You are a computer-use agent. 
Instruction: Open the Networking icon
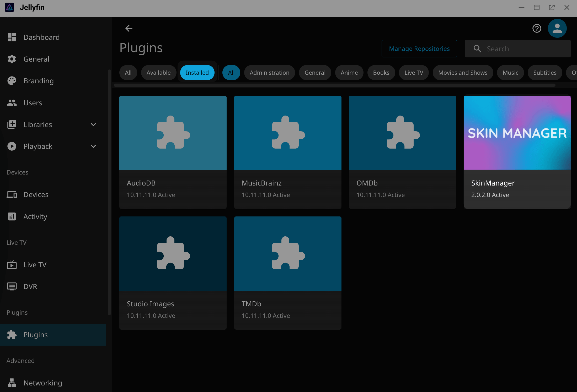(x=12, y=383)
